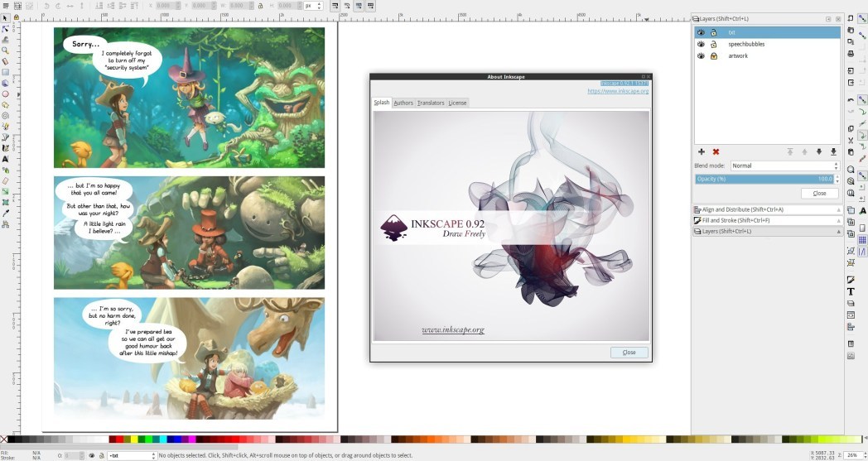Toggle visibility eye of artwork layer
Viewport: 868px width, 461px height.
click(701, 56)
